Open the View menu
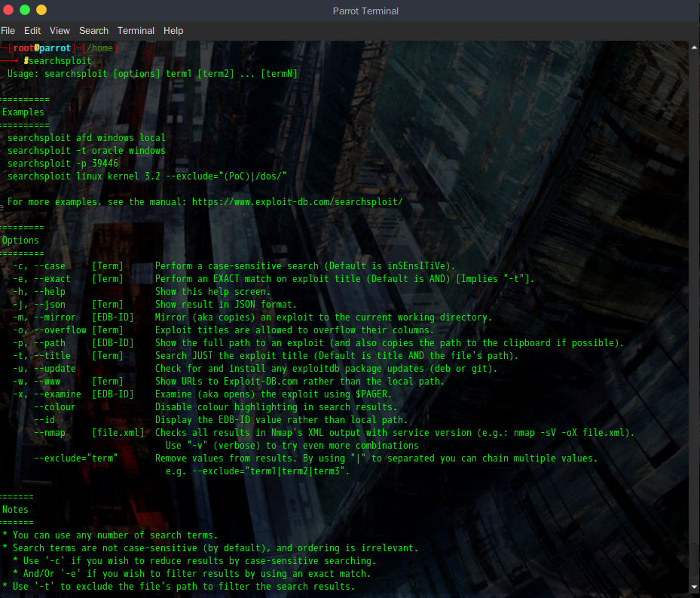 [x=60, y=30]
